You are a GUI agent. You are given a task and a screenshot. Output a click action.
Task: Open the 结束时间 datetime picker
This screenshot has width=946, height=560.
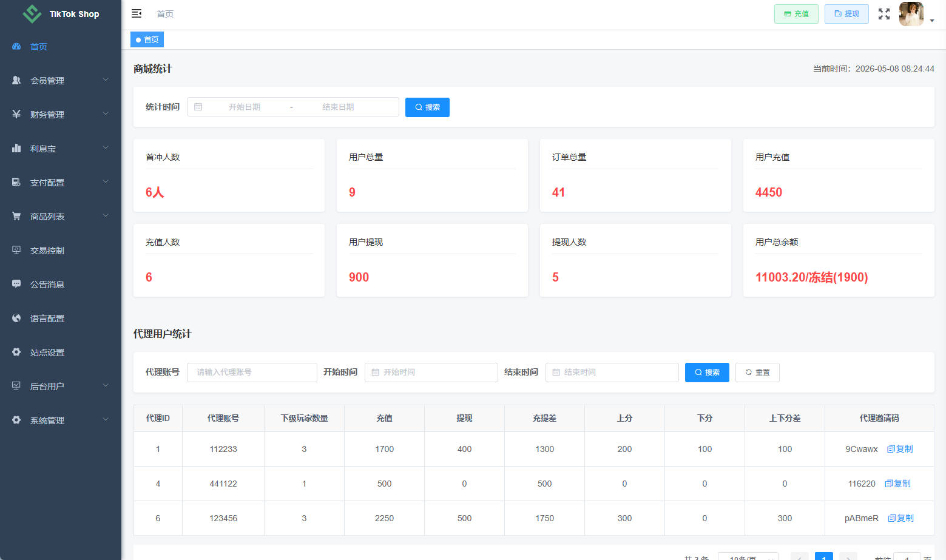[612, 373]
